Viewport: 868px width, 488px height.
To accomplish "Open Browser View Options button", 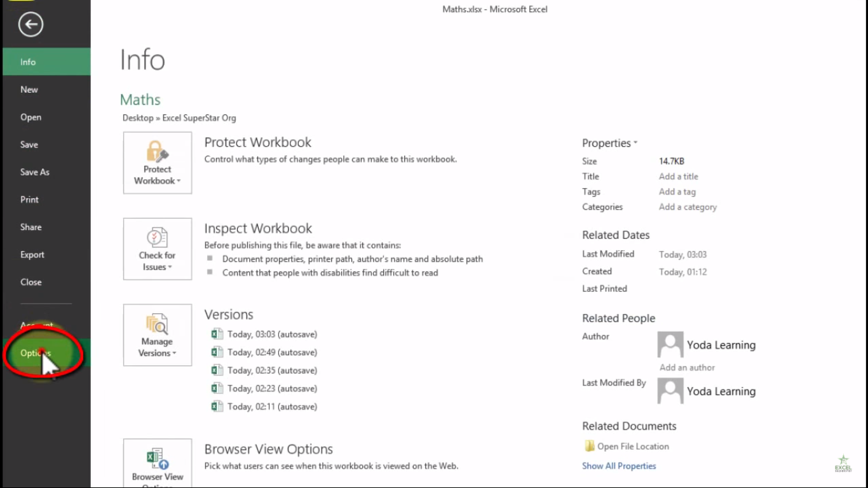I will (x=158, y=463).
